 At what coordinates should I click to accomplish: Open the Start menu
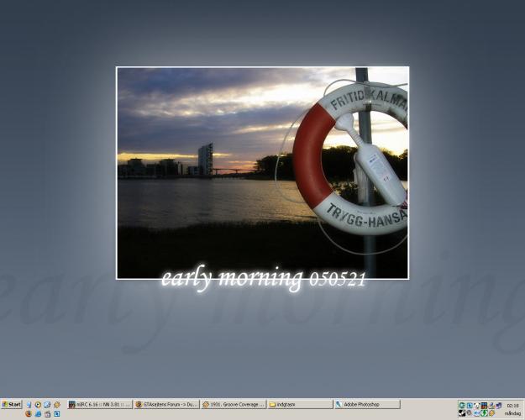[12, 404]
